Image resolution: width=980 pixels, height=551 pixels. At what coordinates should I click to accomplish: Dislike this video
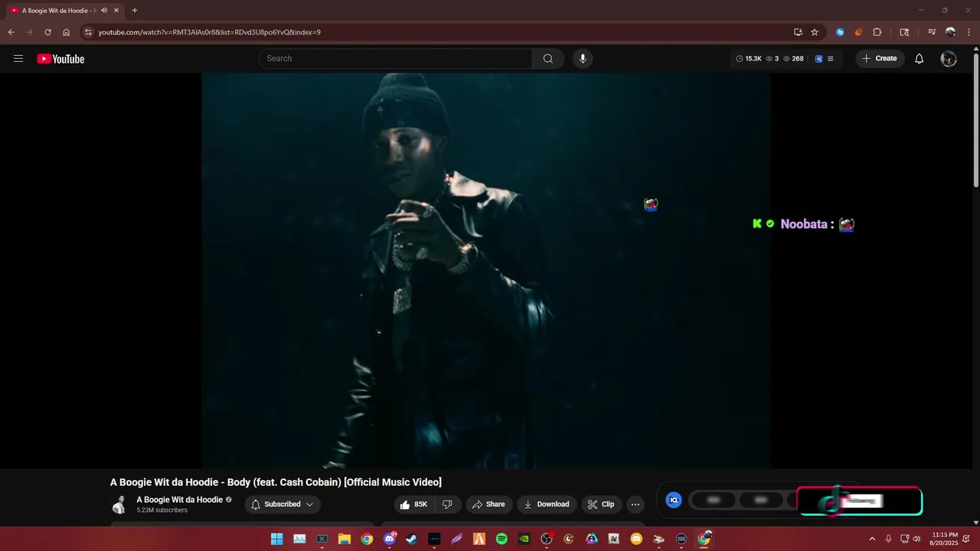[x=448, y=504]
